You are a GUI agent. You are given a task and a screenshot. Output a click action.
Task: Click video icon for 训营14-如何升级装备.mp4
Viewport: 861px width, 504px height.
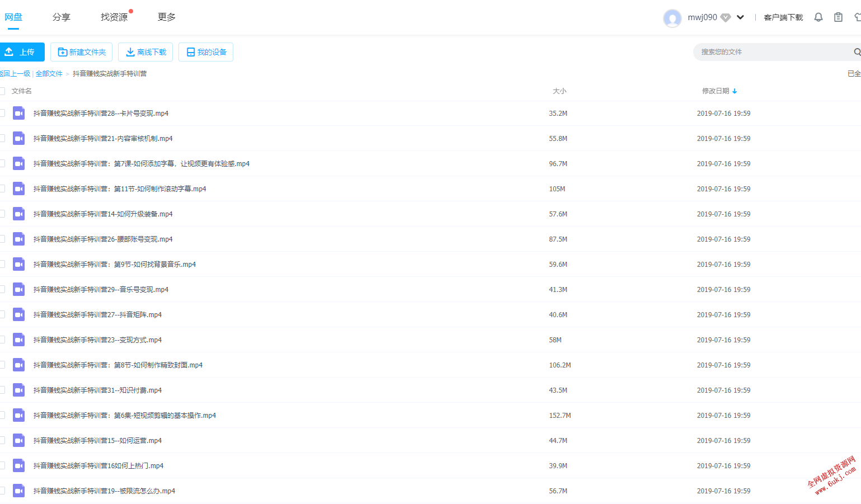tap(19, 214)
